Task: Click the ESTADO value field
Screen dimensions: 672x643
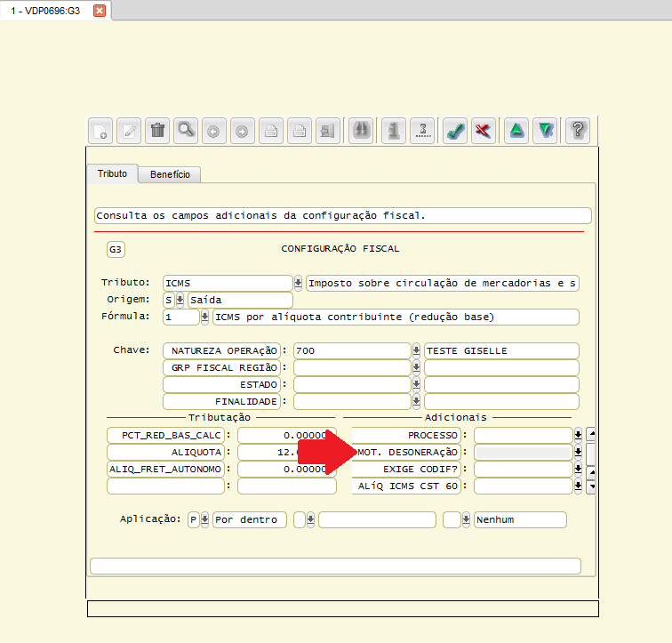Action: click(x=352, y=384)
